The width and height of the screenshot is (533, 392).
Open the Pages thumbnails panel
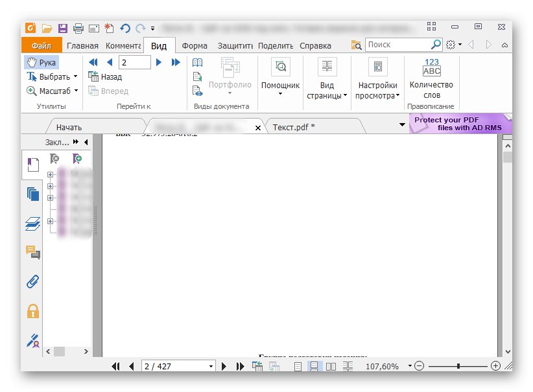[x=33, y=194]
